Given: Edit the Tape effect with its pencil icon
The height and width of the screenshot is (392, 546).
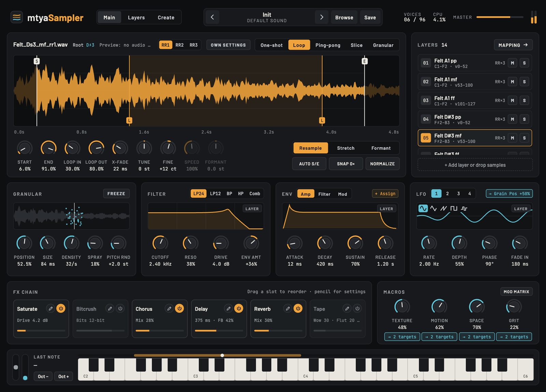Looking at the screenshot, I should 347,308.
